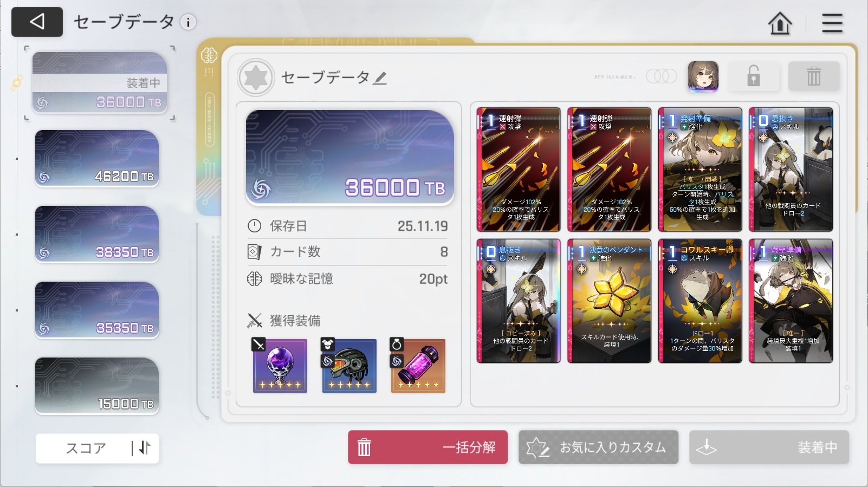Viewport: 868px width, 487px height.
Task: Edit save data name pencil icon
Action: 380,78
